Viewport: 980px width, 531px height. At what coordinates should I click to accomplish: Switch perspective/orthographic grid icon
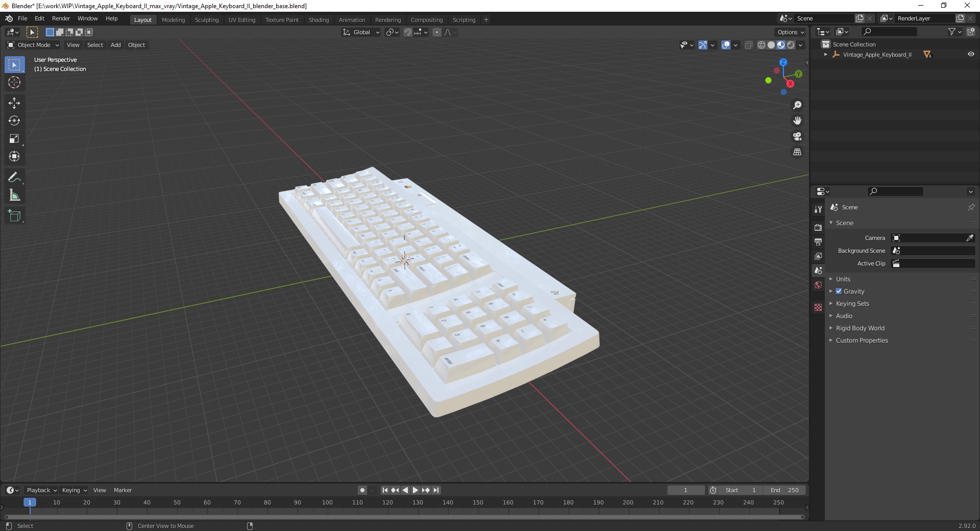click(x=797, y=152)
